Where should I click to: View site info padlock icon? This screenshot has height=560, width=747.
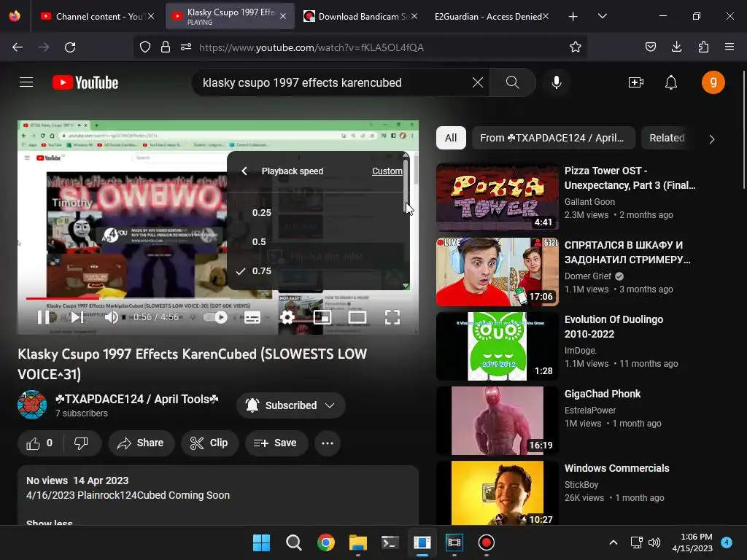[x=166, y=47]
